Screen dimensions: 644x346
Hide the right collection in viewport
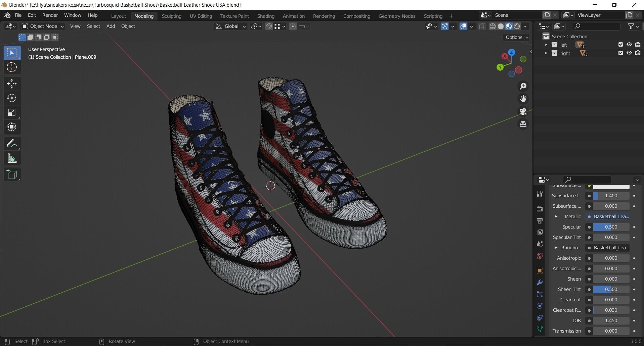click(629, 53)
